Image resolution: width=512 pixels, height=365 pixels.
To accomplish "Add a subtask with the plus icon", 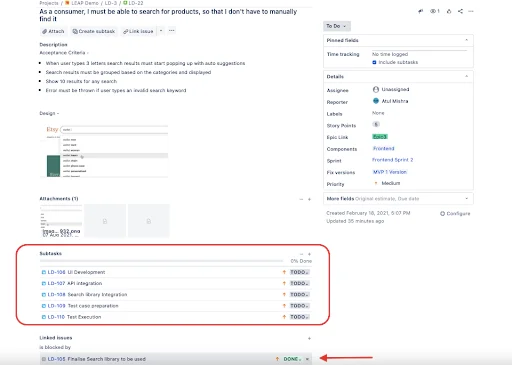I will click(309, 254).
